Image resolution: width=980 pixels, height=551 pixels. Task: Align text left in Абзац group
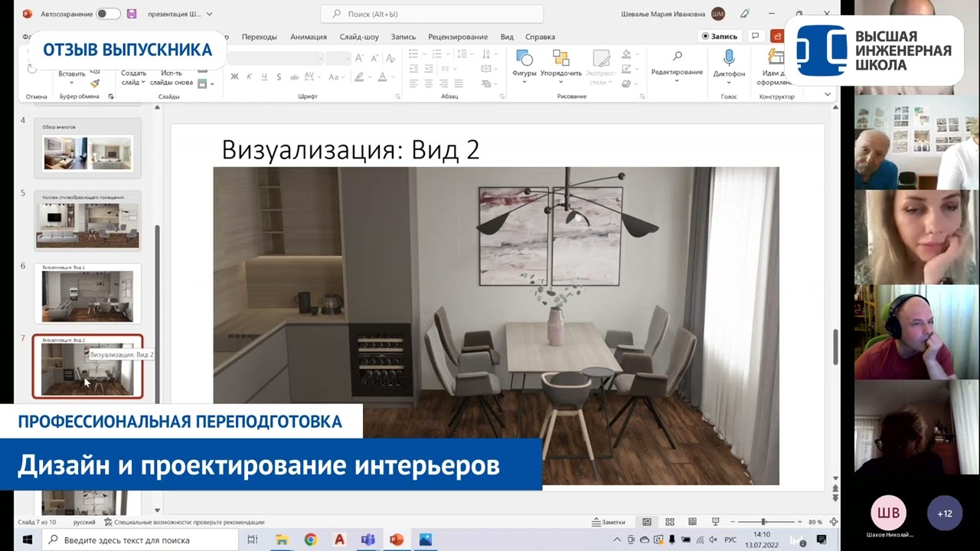click(x=413, y=84)
